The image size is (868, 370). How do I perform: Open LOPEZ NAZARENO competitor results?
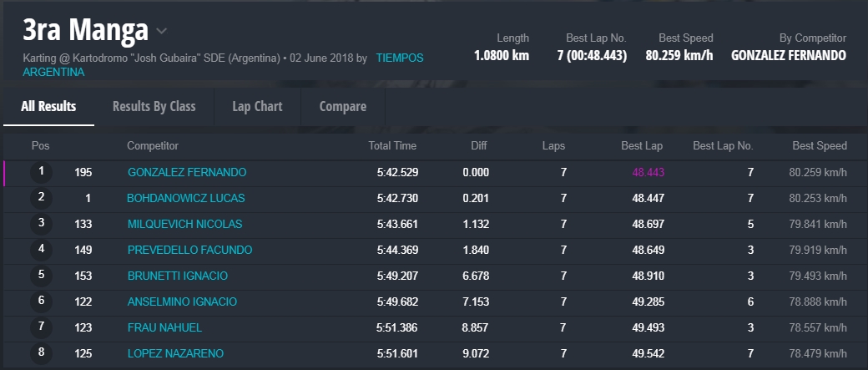pos(175,353)
